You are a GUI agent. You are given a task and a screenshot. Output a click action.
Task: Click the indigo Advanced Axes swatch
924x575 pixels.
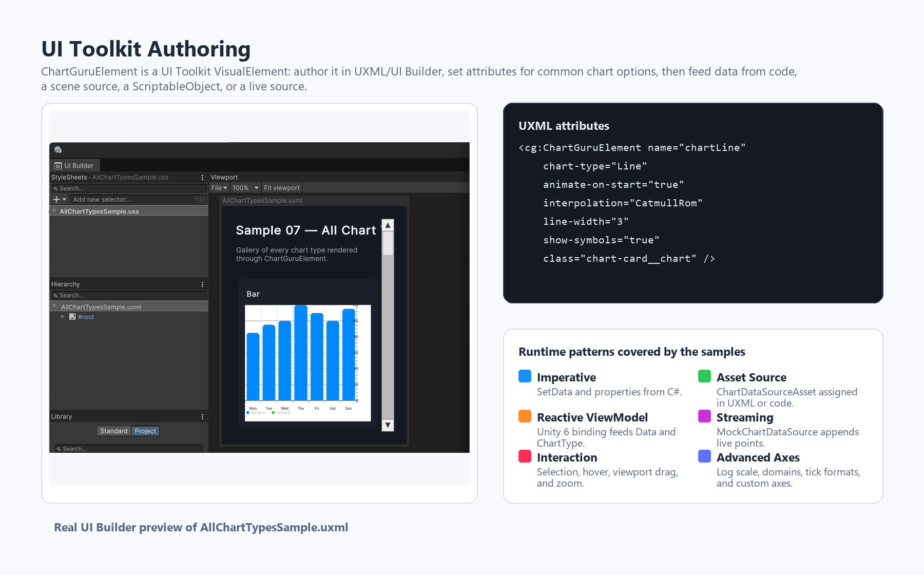[x=704, y=456]
